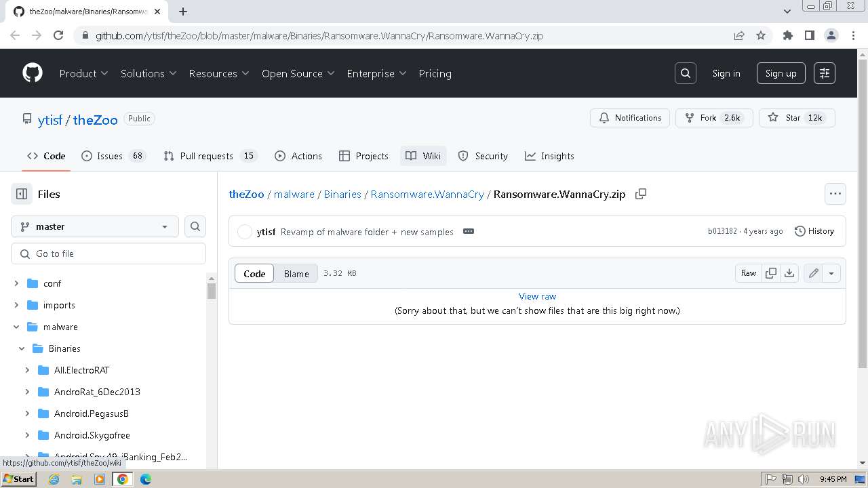868x488 pixels.
Task: Open the Insights tab
Action: click(549, 156)
